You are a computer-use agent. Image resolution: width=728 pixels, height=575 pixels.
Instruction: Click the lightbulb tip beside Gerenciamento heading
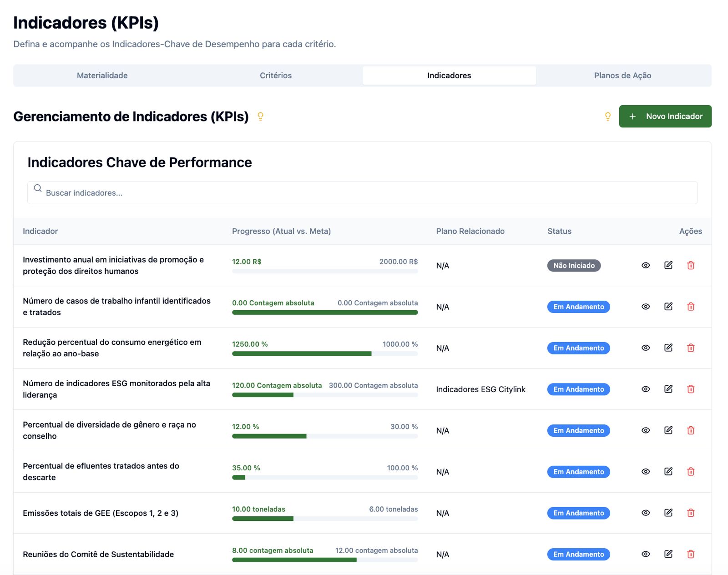pos(260,116)
